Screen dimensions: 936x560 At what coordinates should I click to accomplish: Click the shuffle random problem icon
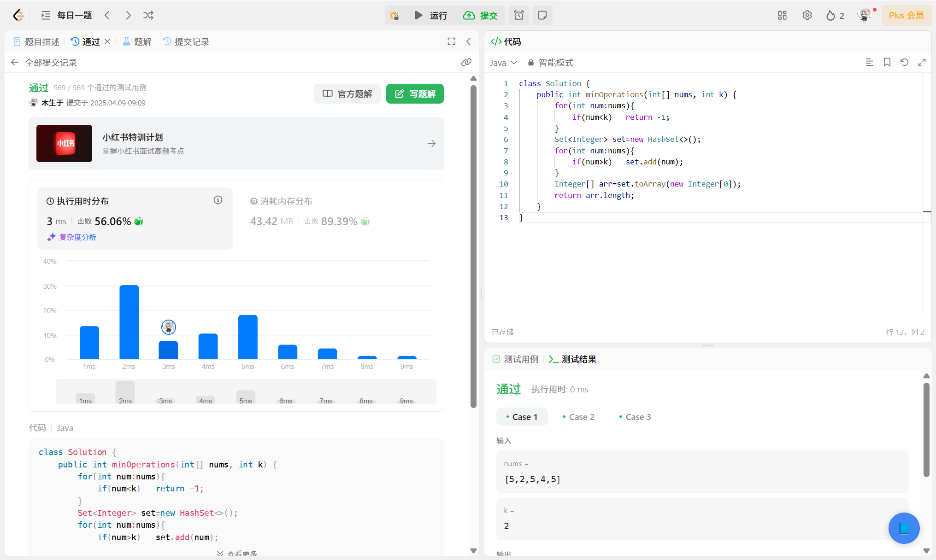coord(148,15)
